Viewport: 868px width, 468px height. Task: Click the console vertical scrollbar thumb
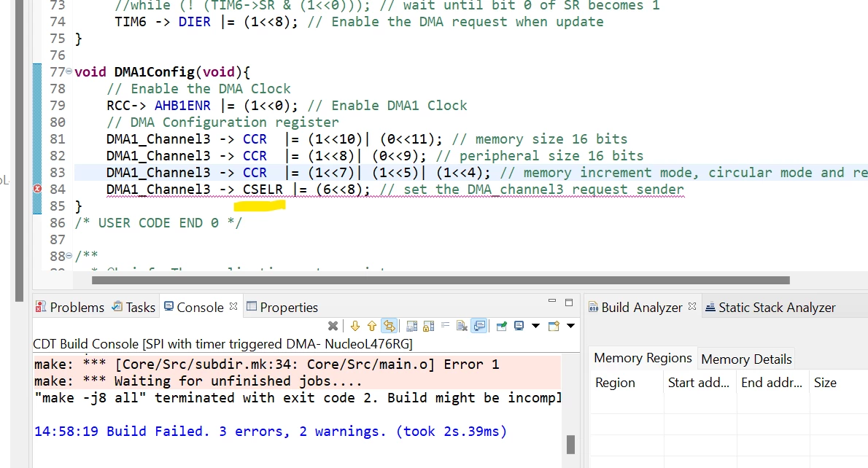(570, 444)
